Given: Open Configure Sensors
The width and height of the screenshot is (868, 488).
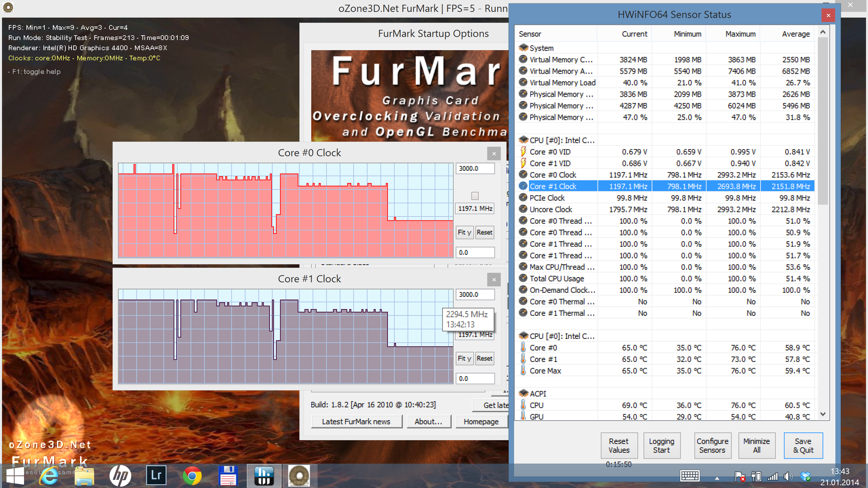Looking at the screenshot, I should click(x=712, y=446).
